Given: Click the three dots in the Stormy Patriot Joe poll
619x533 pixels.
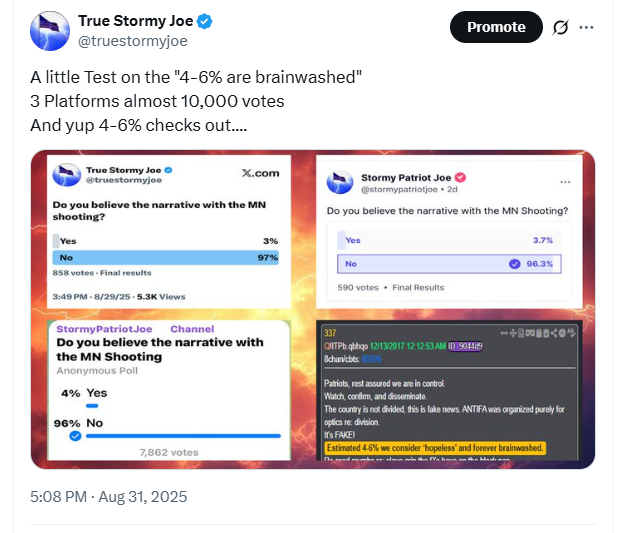Looking at the screenshot, I should (565, 182).
